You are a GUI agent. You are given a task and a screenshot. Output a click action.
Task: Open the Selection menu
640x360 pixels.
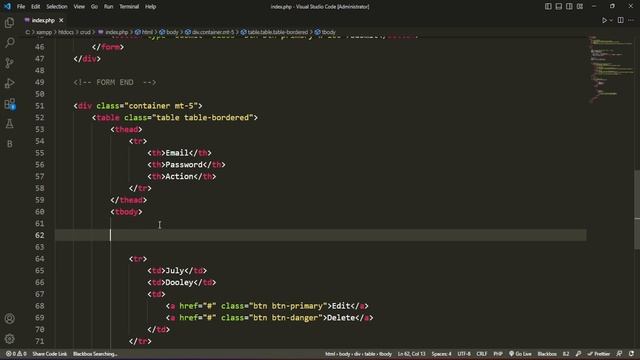tap(57, 7)
